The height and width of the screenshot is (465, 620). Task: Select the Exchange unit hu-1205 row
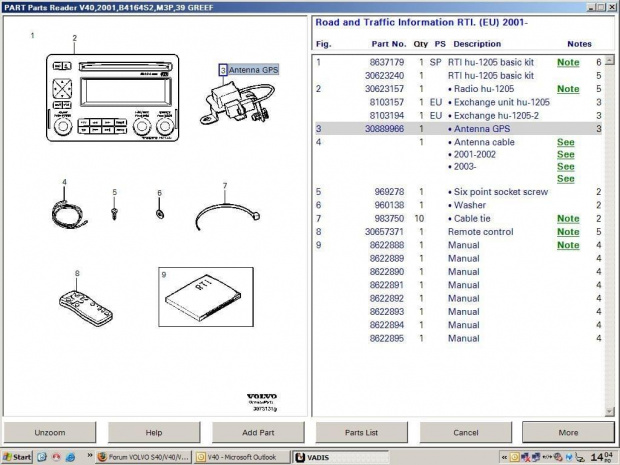coord(459,102)
